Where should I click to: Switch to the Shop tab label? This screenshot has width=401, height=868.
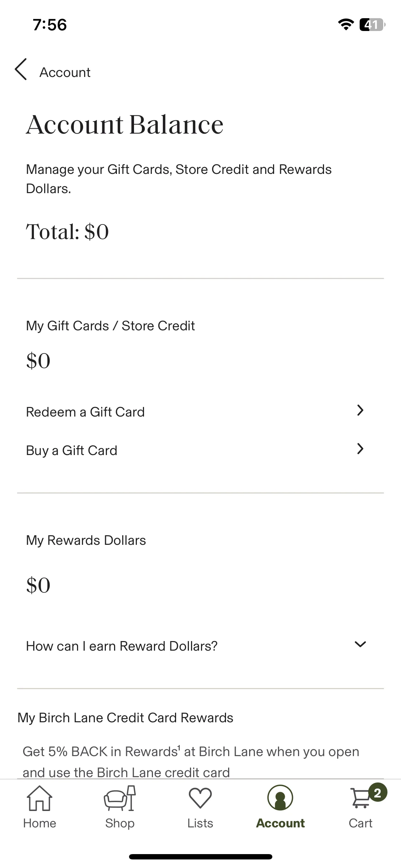pos(120,823)
